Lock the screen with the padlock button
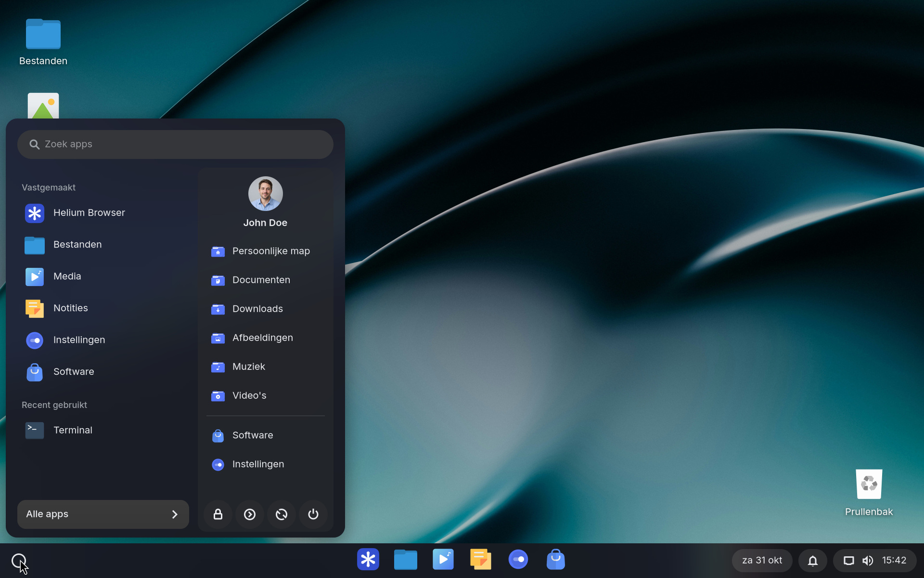924x578 pixels. tap(218, 514)
